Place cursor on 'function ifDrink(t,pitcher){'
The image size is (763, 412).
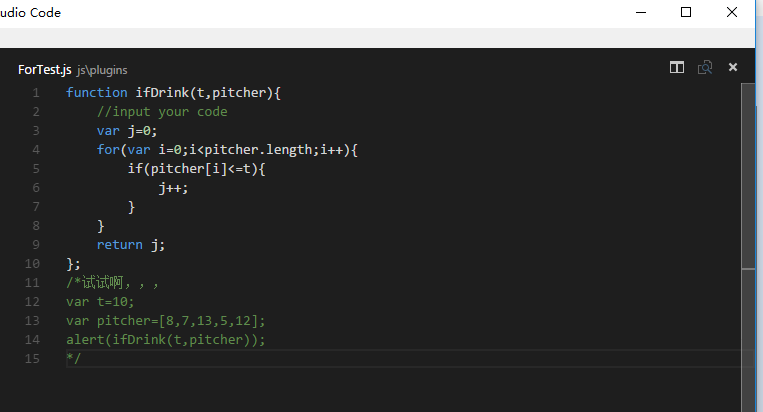click(173, 92)
